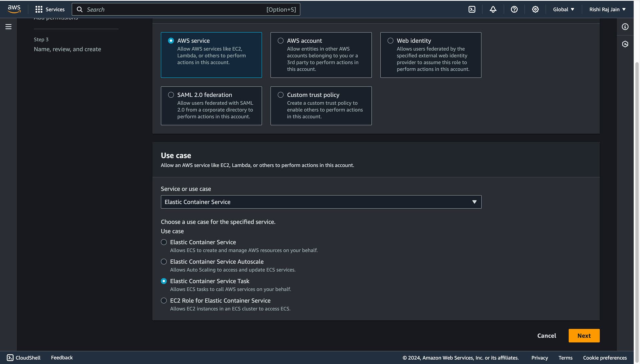This screenshot has width=640, height=364.
Task: Select Elastic Container Service Autoscale use case
Action: click(x=164, y=262)
